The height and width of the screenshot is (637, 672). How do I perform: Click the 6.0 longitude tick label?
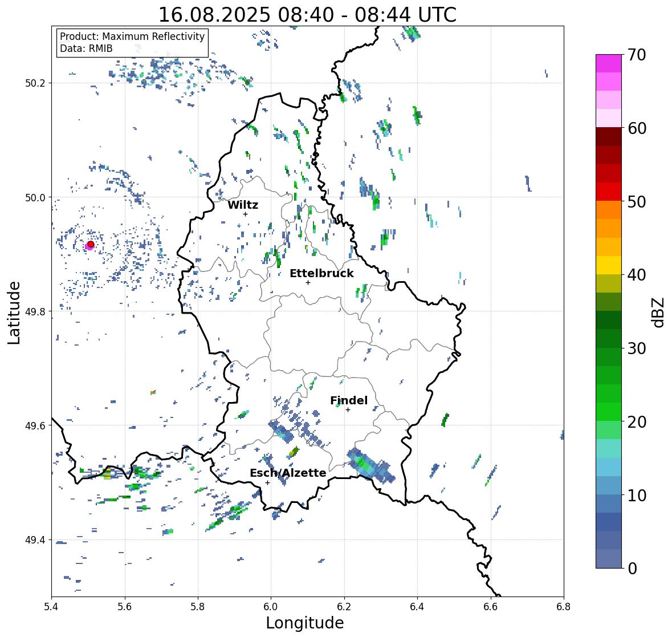pos(271,607)
